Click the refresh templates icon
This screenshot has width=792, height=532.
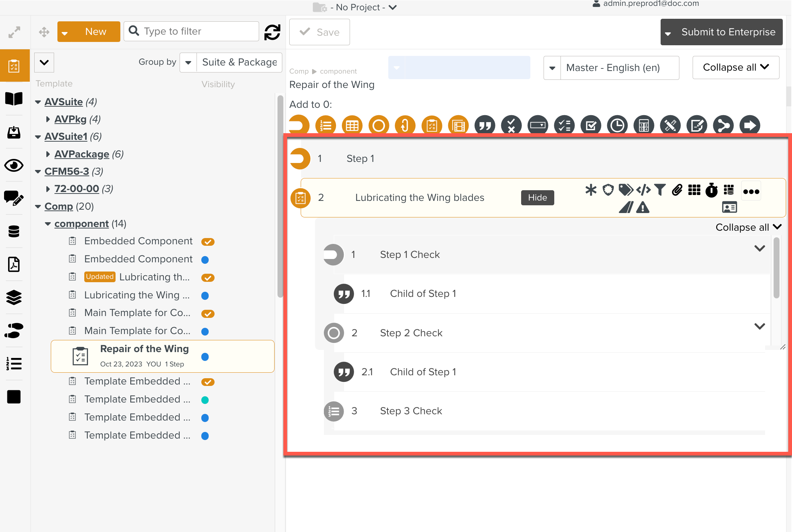272,32
